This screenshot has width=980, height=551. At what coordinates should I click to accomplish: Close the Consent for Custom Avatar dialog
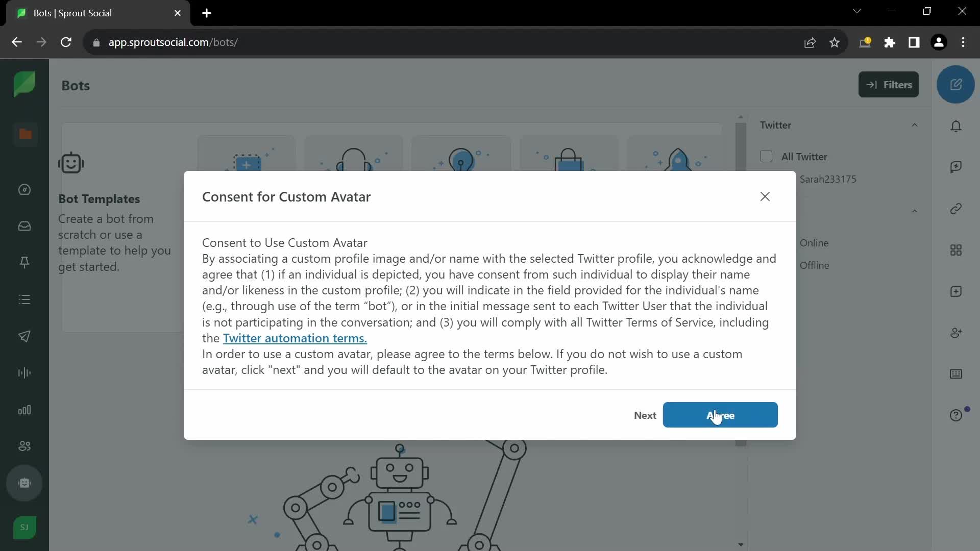[x=765, y=196]
